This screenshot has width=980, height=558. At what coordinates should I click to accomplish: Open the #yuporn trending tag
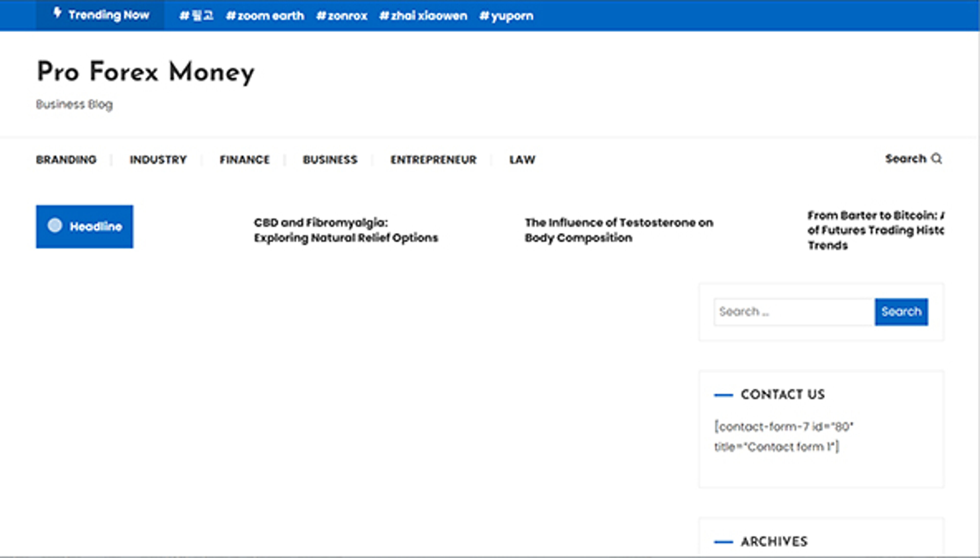point(506,15)
